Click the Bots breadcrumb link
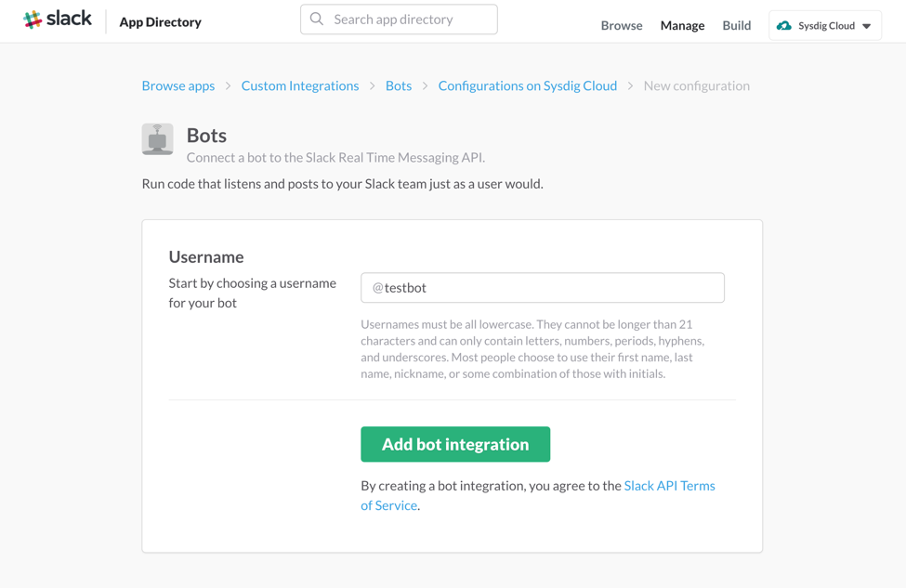Image resolution: width=906 pixels, height=588 pixels. click(398, 85)
